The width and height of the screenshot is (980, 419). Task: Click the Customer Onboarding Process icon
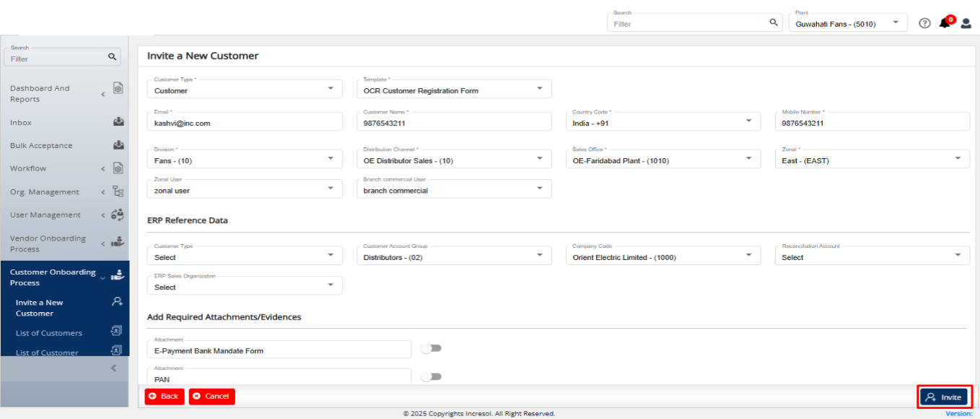point(118,275)
